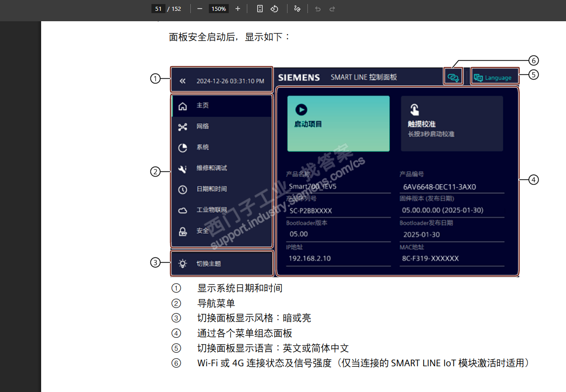Click the SIEMENS logo

point(299,77)
